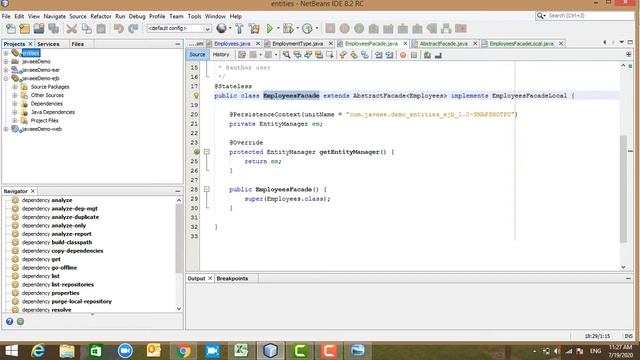
Task: Open Internet Explorer from the taskbar
Action: click(x=38, y=351)
